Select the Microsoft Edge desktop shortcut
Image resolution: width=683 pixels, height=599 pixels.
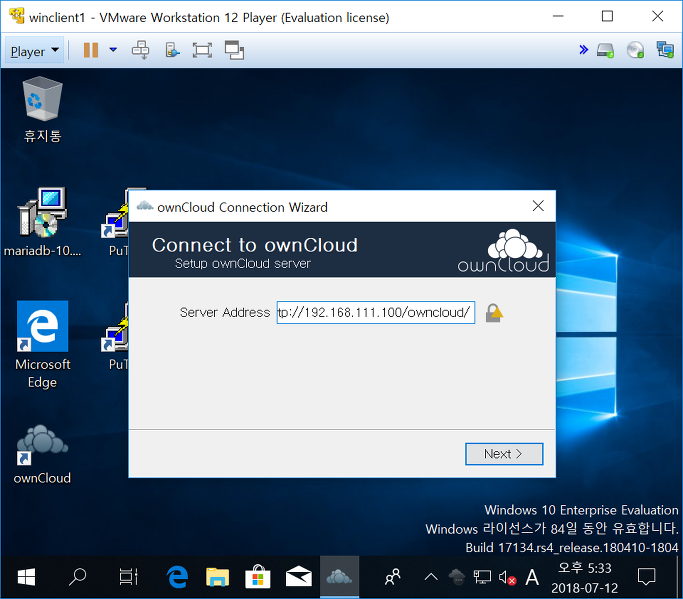click(42, 345)
